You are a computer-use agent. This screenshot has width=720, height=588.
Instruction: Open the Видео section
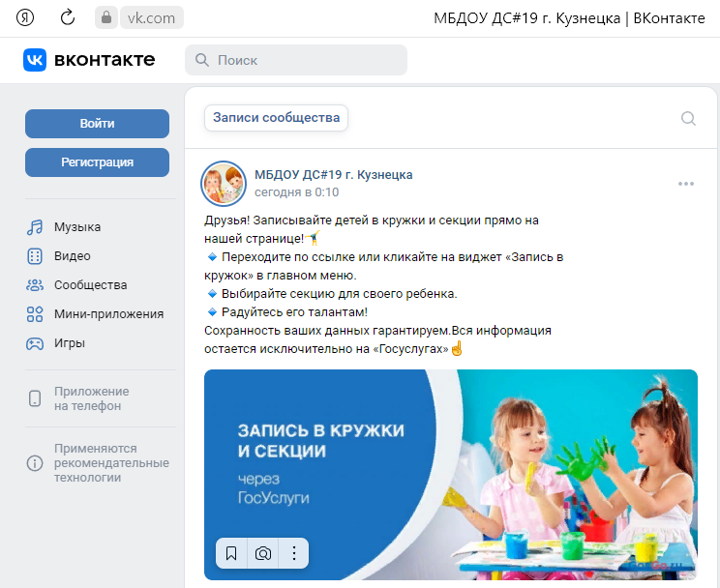tap(72, 256)
